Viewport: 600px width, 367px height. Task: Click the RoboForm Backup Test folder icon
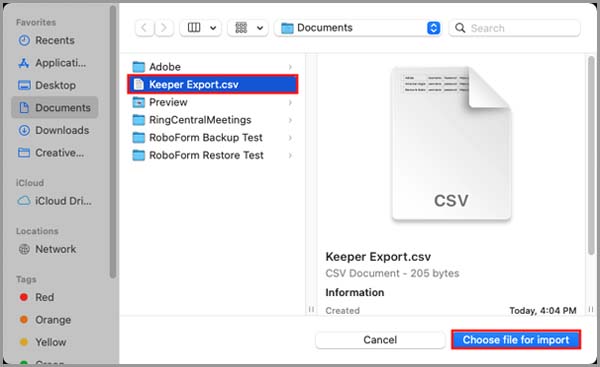139,137
